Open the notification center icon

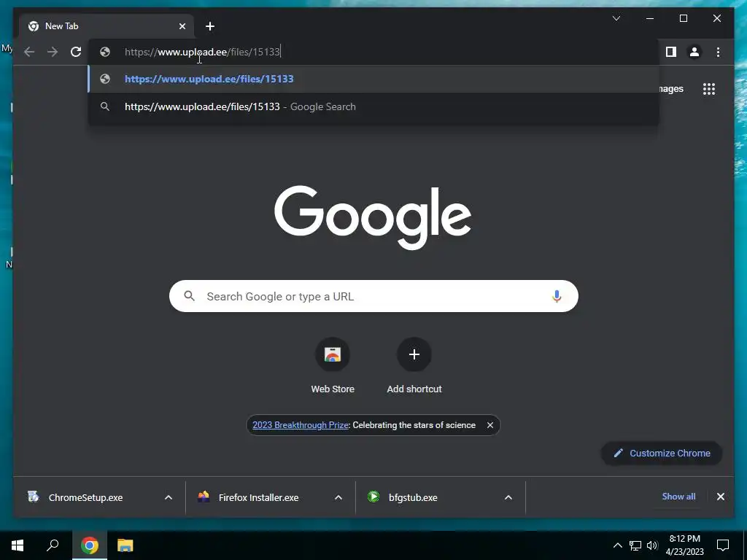pos(723,545)
